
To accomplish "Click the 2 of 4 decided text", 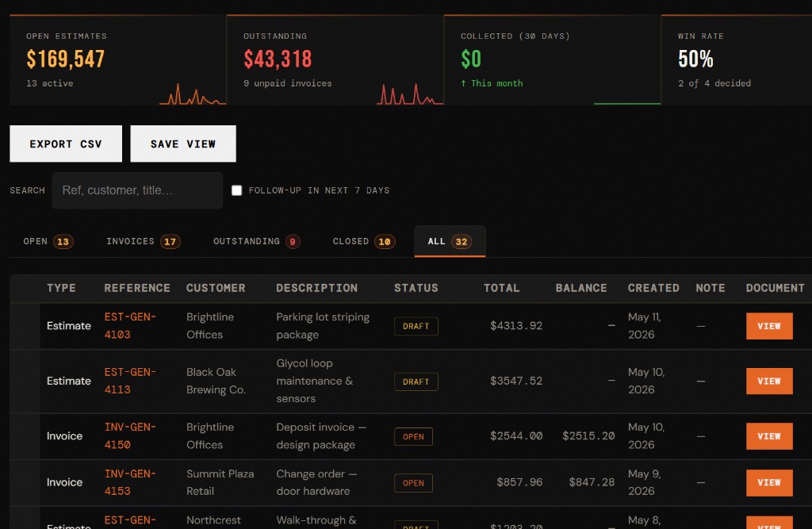I will [x=714, y=83].
